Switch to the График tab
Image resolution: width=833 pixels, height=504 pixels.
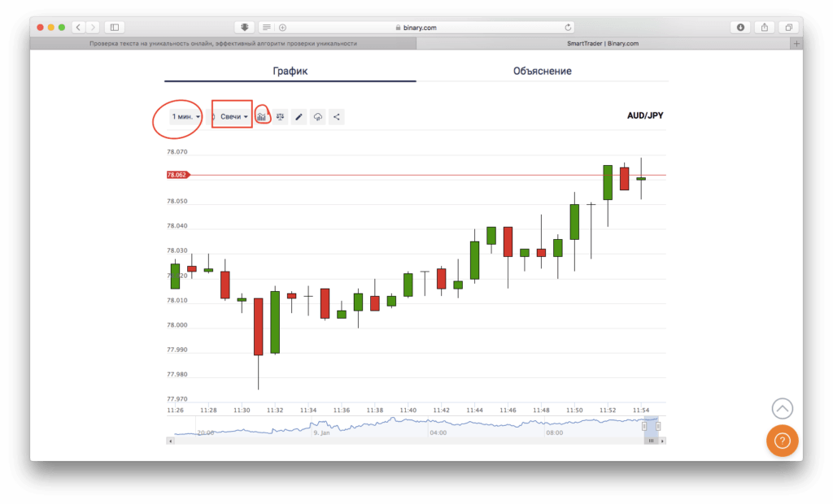(290, 72)
